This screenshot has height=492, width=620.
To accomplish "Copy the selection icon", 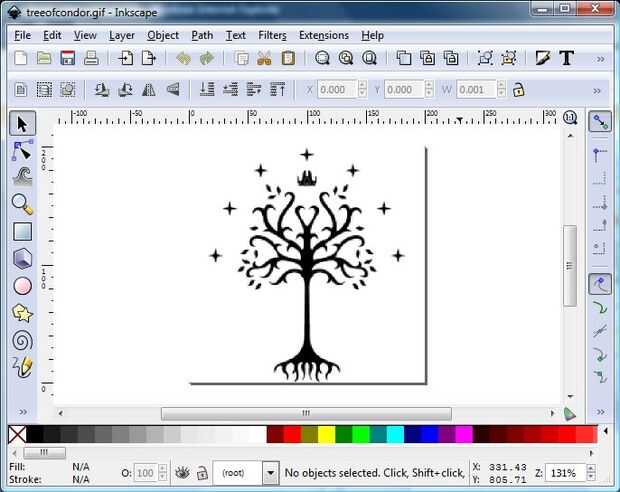I will pyautogui.click(x=242, y=58).
